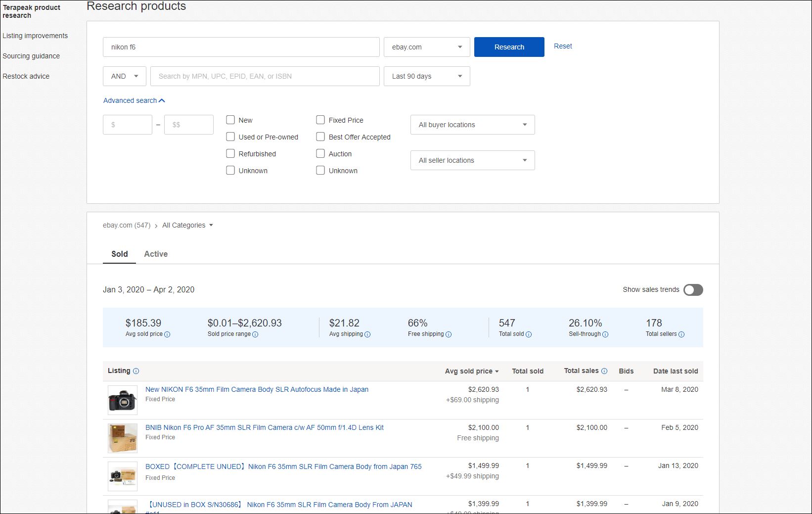812x514 pixels.
Task: Open Terapeak product research menu item
Action: [32, 11]
